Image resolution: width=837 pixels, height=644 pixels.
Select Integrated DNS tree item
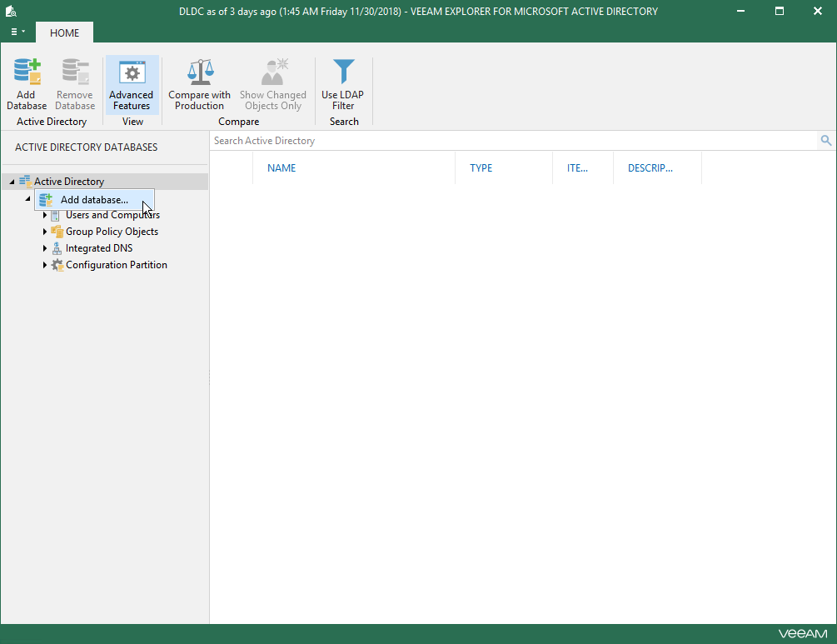[99, 248]
